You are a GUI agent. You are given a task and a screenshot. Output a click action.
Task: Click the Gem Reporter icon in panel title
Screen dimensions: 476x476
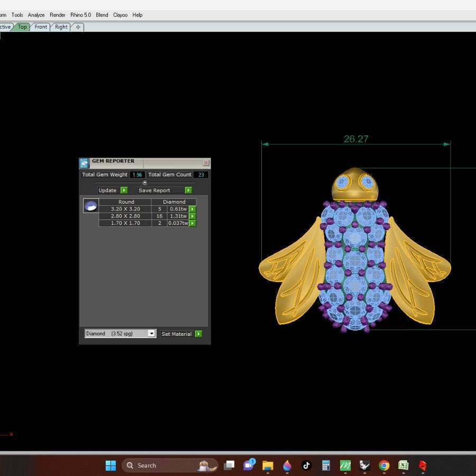pyautogui.click(x=85, y=163)
